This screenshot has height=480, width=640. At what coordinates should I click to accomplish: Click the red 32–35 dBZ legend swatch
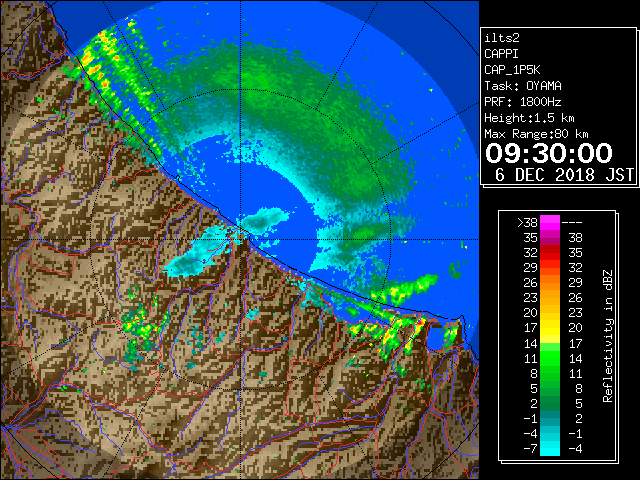(550, 253)
